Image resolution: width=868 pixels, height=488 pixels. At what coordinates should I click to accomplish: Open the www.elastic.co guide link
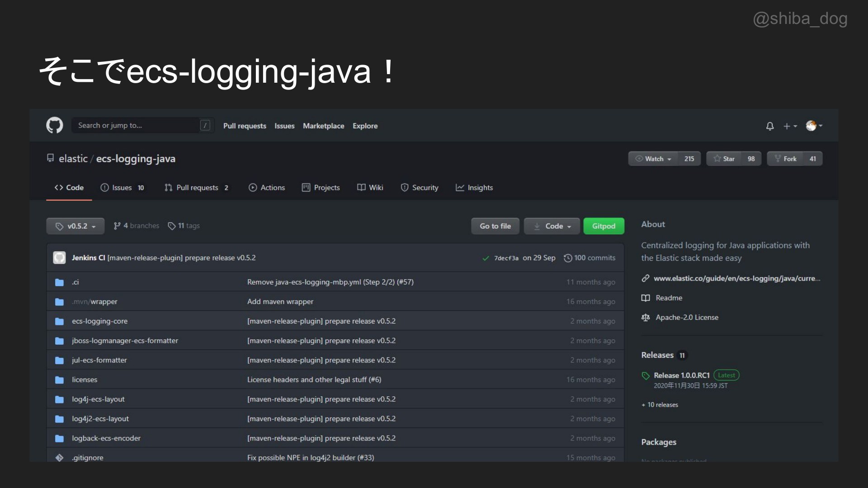coord(736,278)
